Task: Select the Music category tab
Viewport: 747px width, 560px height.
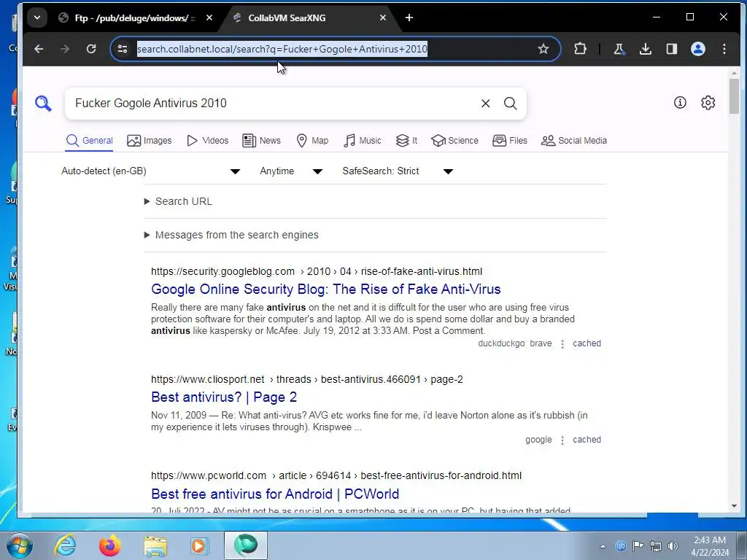Action: pyautogui.click(x=363, y=141)
